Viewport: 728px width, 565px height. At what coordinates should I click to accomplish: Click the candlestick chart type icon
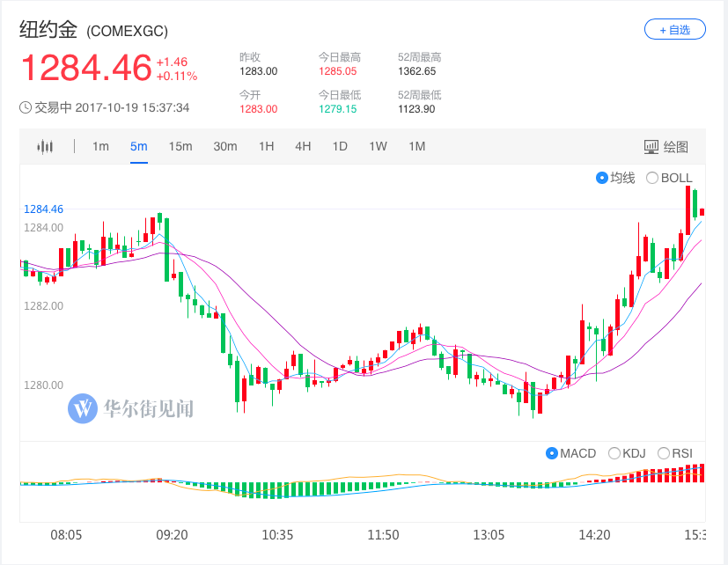click(x=45, y=147)
